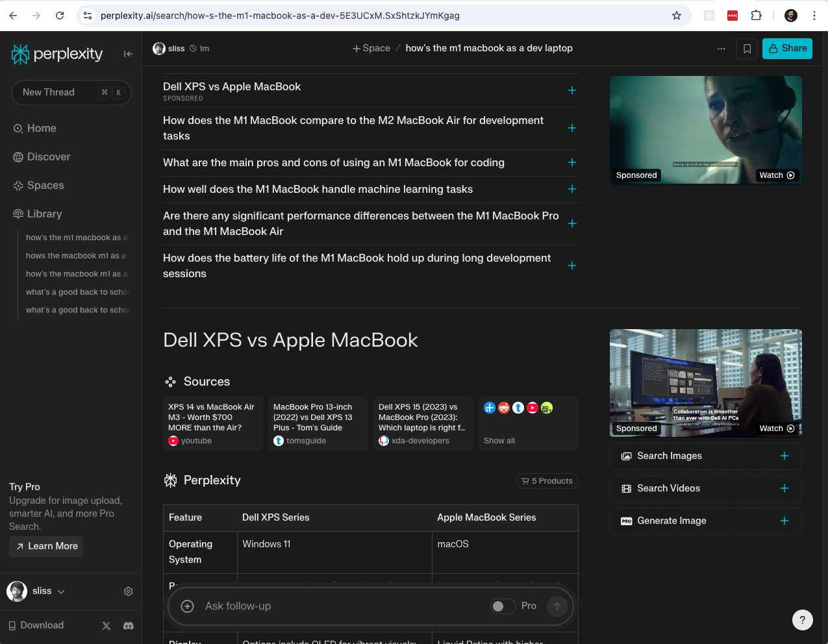Click the attach plus icon in follow-up box
The image size is (828, 644).
[188, 606]
